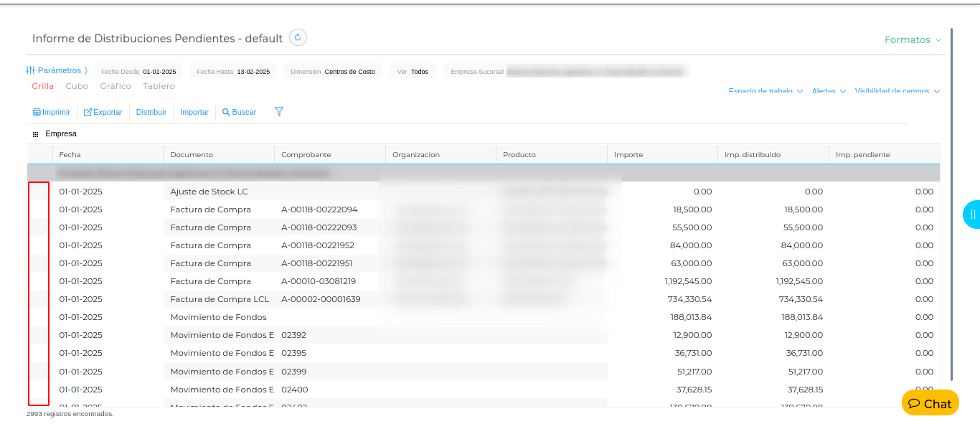This screenshot has height=424, width=980.
Task: Expand the Parámetros panel
Action: click(57, 70)
